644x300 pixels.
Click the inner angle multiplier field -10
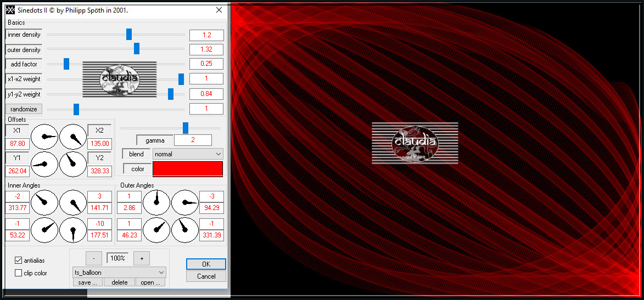100,224
